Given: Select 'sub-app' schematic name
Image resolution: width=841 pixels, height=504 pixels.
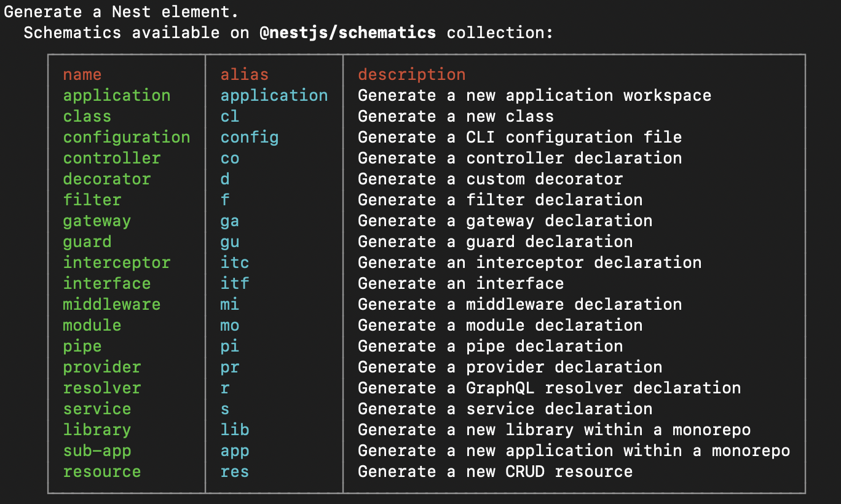Looking at the screenshot, I should [x=97, y=451].
